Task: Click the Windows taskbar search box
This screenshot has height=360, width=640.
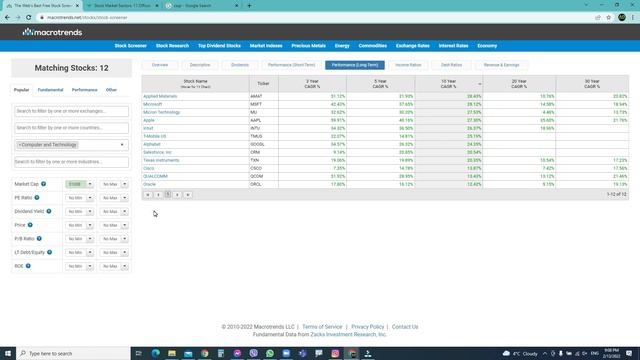Action: click(73, 353)
